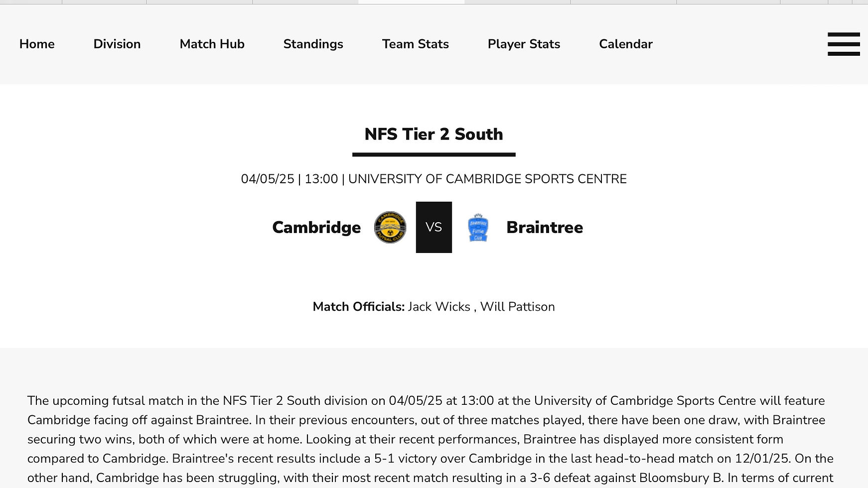Open Team Stats in navigation
The height and width of the screenshot is (488, 868).
415,44
